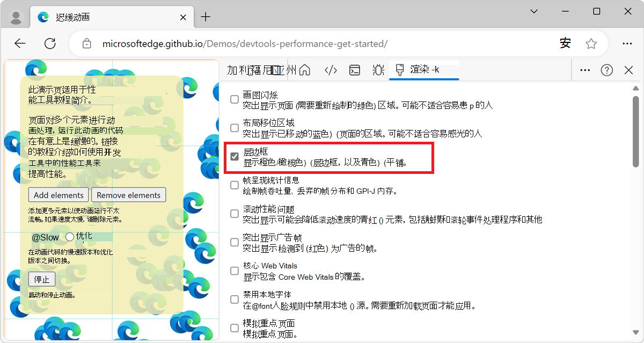Open DevTools help with the question mark icon
Screen dimensions: 644x343
tap(606, 70)
